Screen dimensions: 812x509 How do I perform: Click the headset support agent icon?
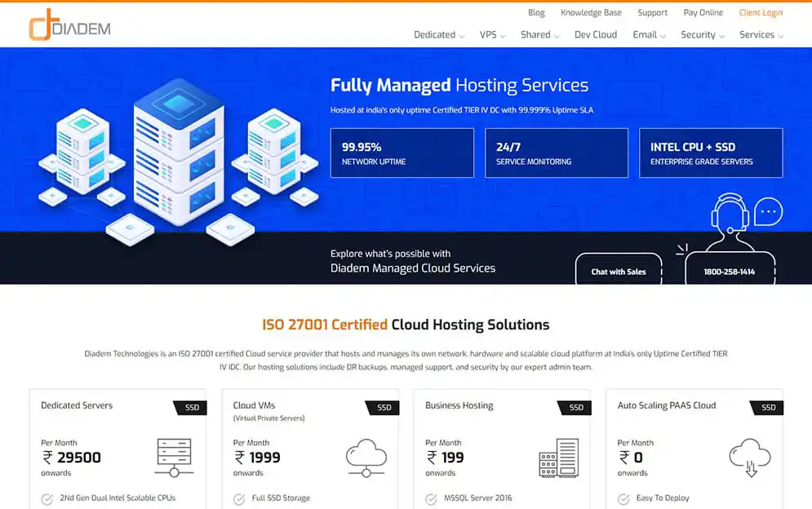[x=730, y=222]
